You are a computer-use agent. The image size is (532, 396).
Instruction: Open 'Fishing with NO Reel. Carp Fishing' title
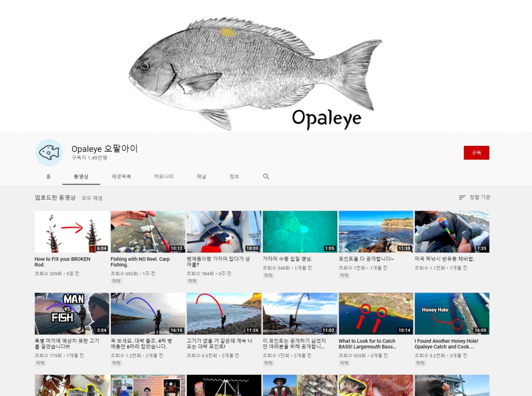(x=140, y=262)
